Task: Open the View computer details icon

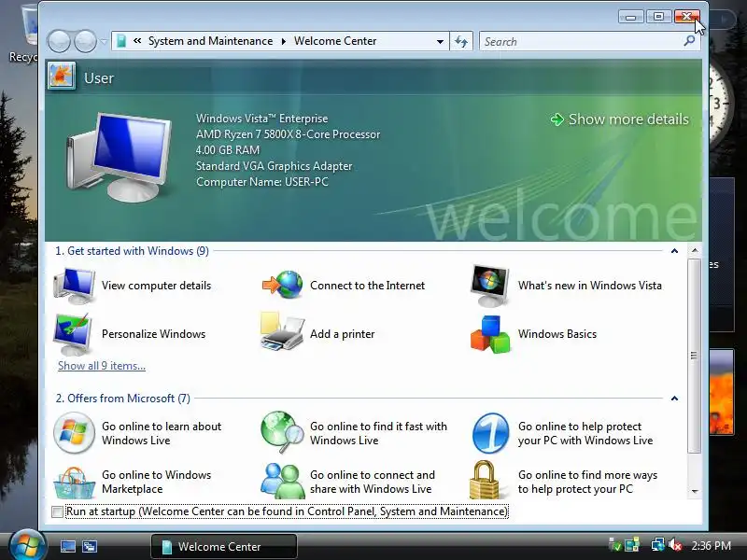Action: point(75,286)
